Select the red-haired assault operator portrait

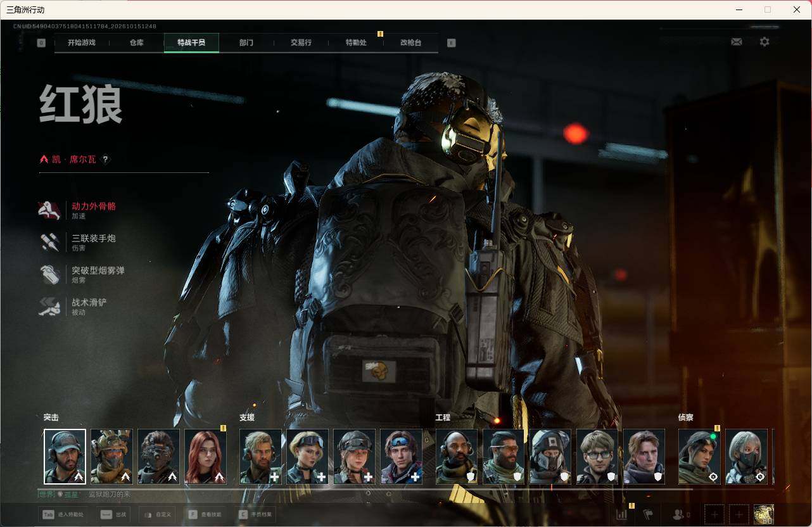[205, 457]
